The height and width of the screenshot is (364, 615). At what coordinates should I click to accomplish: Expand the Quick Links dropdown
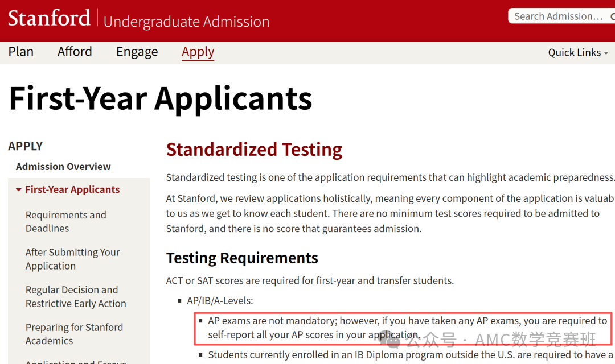(x=577, y=52)
